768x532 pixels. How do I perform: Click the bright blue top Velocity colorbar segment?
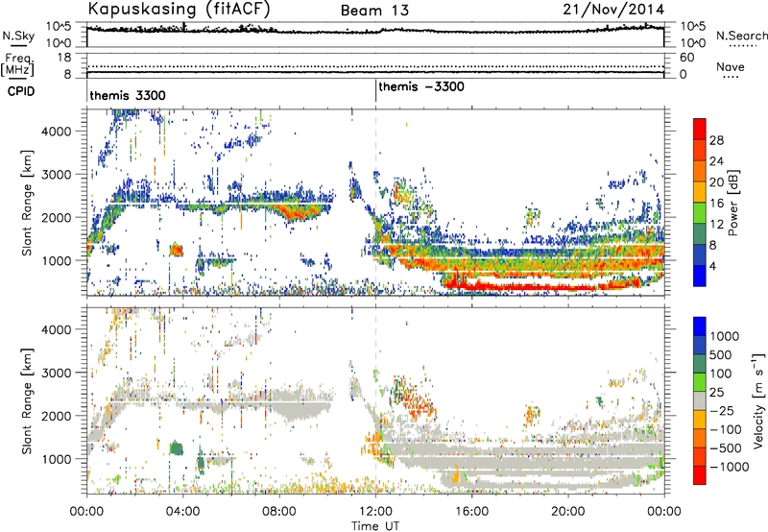pyautogui.click(x=700, y=326)
